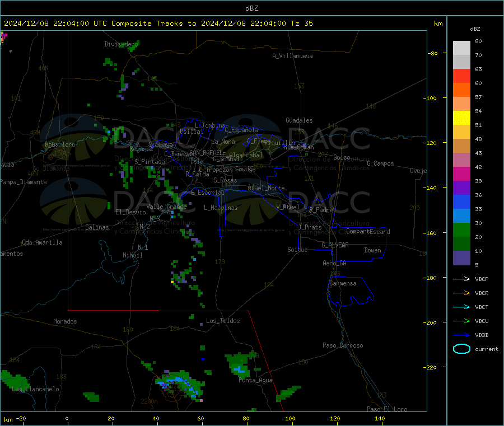This screenshot has height=426, width=504.
Task: Click the Cda_Amarilla label
Action: point(42,242)
